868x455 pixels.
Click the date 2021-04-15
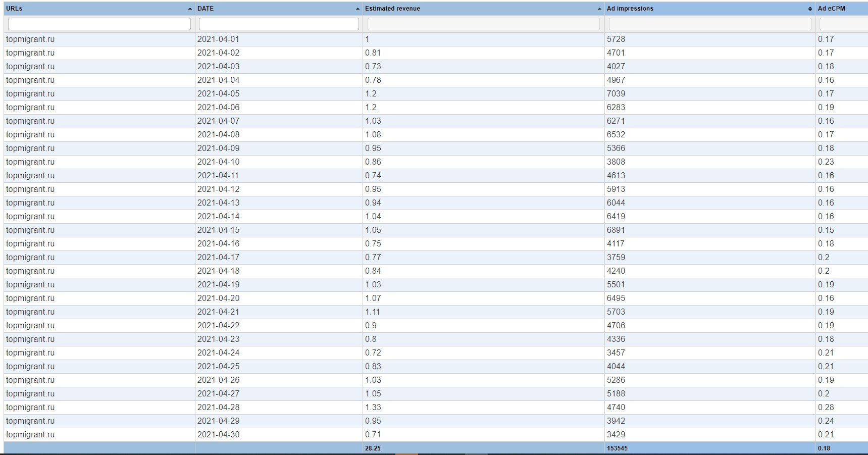tap(219, 230)
